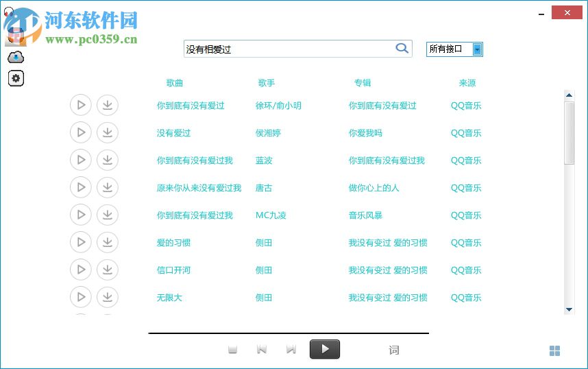Start playback with main play button
588x369 pixels.
coord(325,349)
